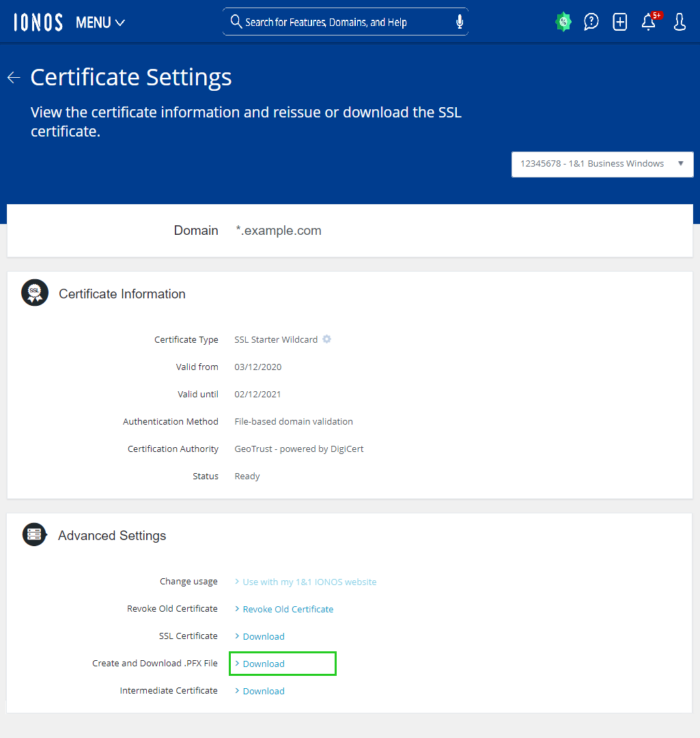Click the Revoke Old Certificate link

288,609
